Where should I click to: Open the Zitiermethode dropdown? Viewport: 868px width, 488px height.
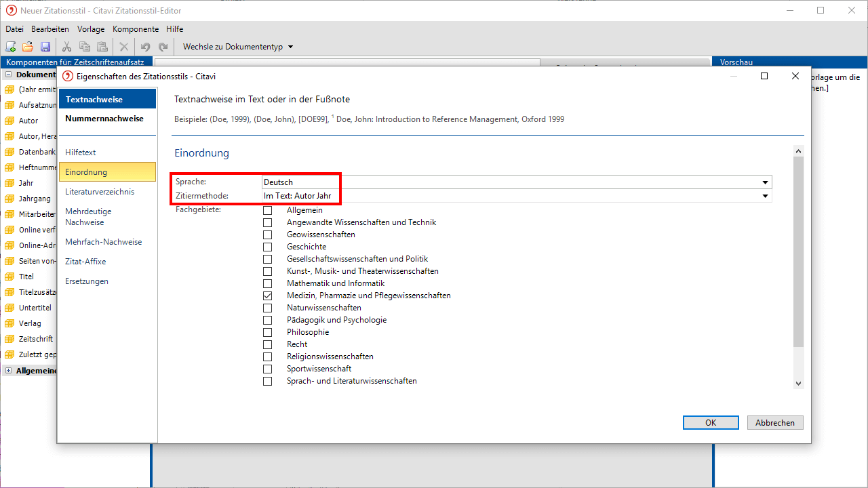(x=765, y=196)
